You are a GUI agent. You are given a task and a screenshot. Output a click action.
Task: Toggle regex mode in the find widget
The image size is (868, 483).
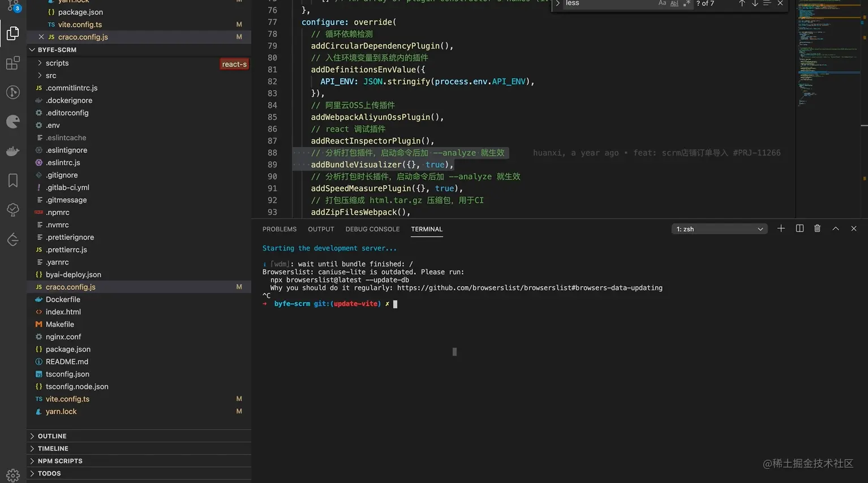(686, 3)
